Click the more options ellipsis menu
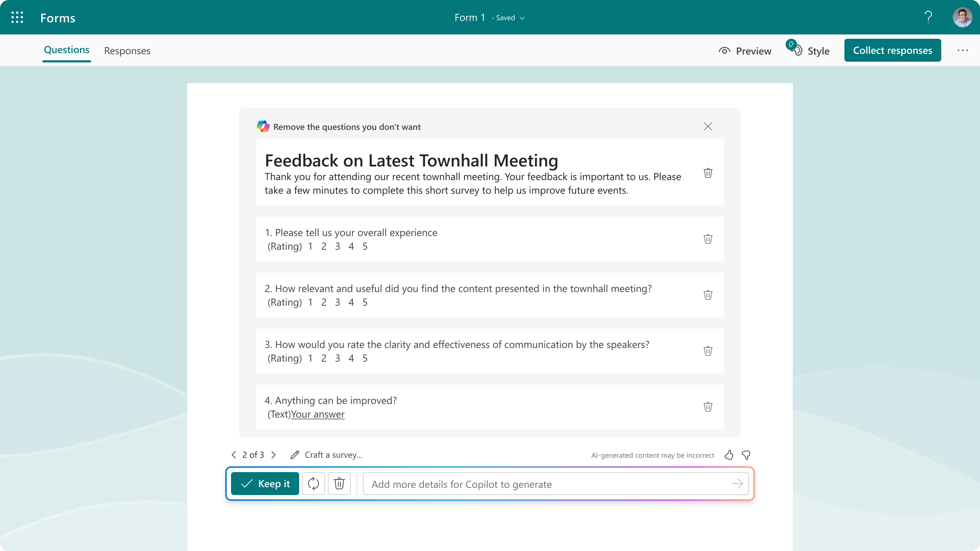The image size is (980, 551). coord(962,50)
